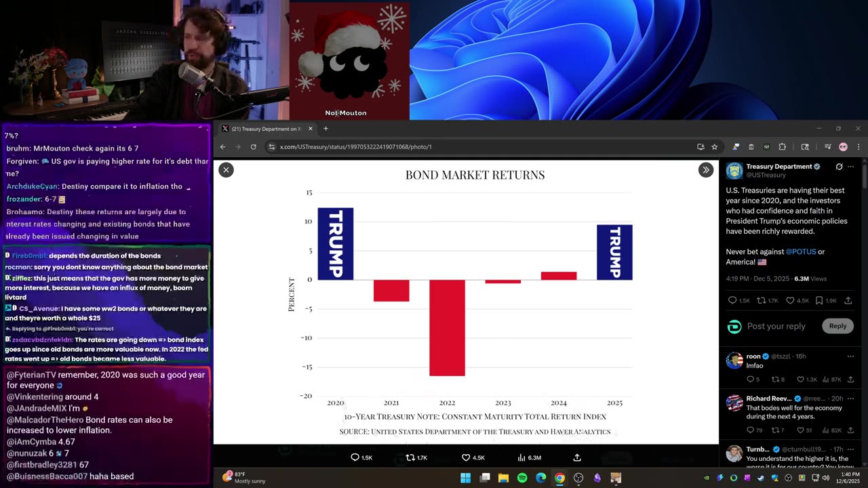
Task: Reload the current page in Chrome
Action: click(x=253, y=146)
